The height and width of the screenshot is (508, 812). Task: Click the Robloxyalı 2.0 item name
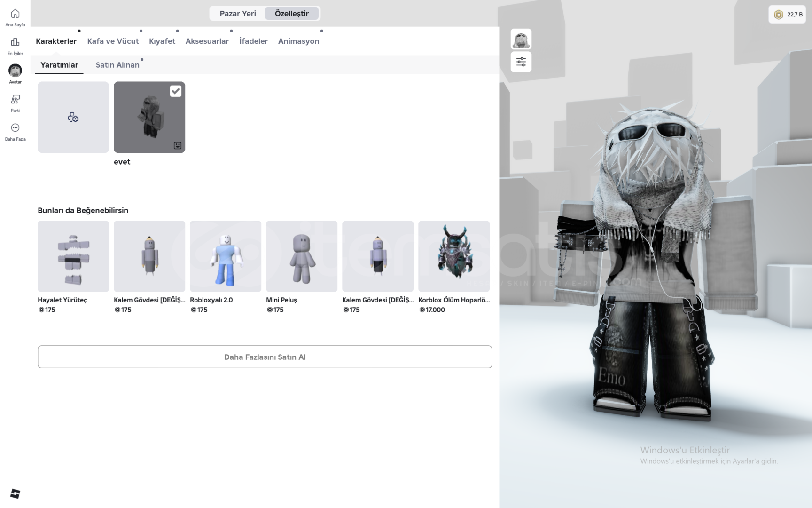click(x=211, y=300)
